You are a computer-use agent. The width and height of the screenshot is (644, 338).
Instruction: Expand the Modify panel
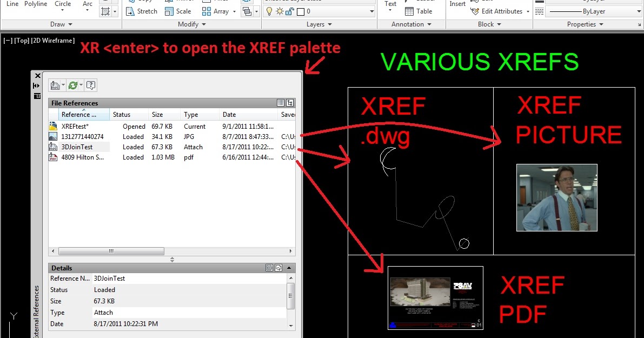pos(191,24)
